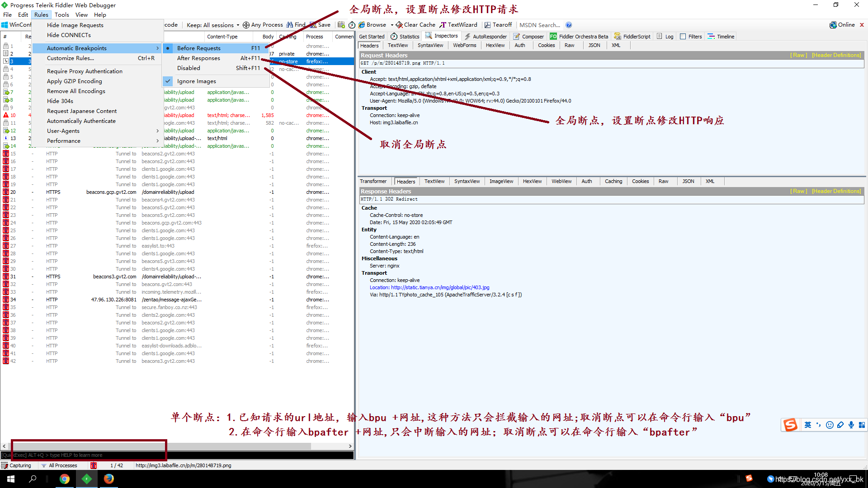Screen dimensions: 868x488
Task: Click the WinConfig toolbar icon
Action: 5,25
